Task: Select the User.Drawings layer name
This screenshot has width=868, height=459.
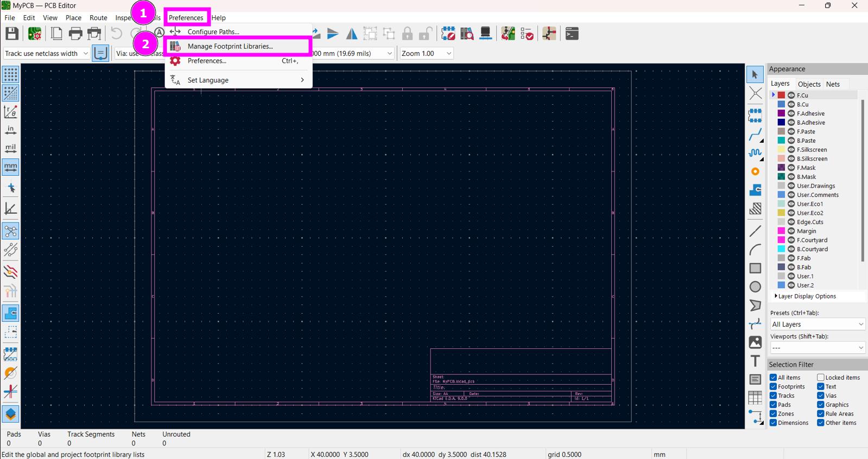Action: pyautogui.click(x=816, y=186)
